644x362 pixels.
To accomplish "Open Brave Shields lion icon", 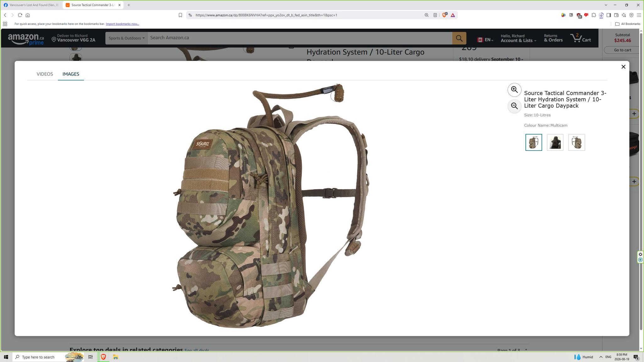I will point(444,15).
